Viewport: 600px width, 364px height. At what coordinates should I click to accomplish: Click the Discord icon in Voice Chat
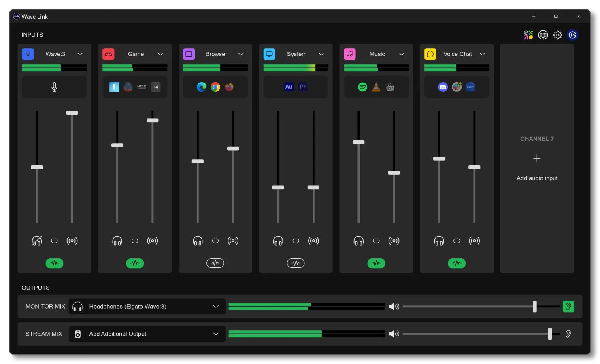(x=443, y=87)
